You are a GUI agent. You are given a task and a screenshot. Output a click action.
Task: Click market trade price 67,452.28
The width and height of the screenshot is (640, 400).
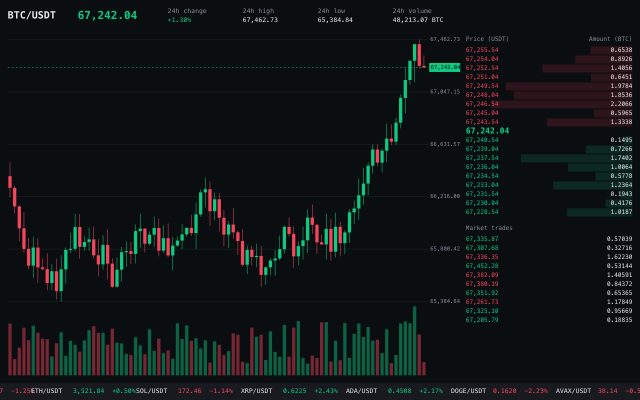pos(482,266)
